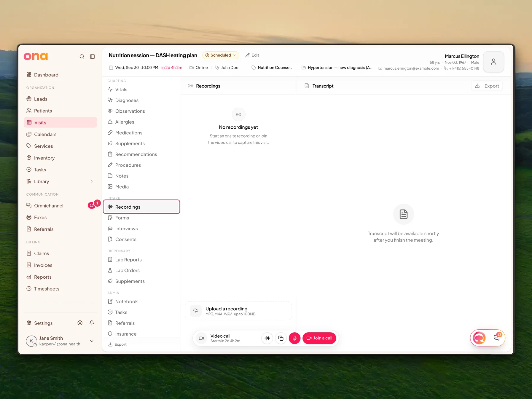This screenshot has height=399, width=532.
Task: Click the upload cloud icon
Action: (196, 311)
